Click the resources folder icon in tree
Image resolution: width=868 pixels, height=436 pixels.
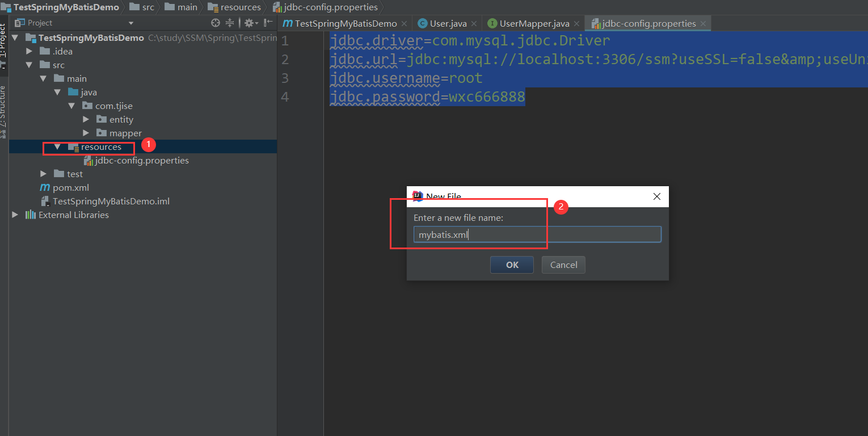[x=73, y=147]
